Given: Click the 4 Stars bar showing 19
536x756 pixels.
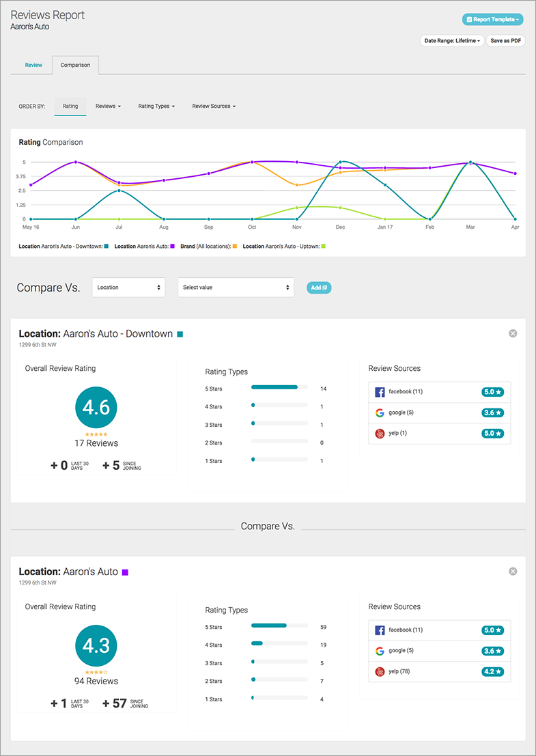Looking at the screenshot, I should [x=279, y=643].
